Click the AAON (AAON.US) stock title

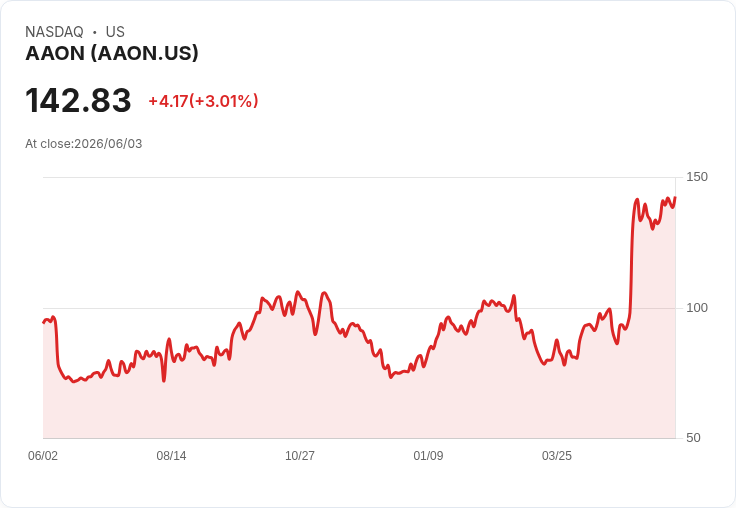coord(112,54)
